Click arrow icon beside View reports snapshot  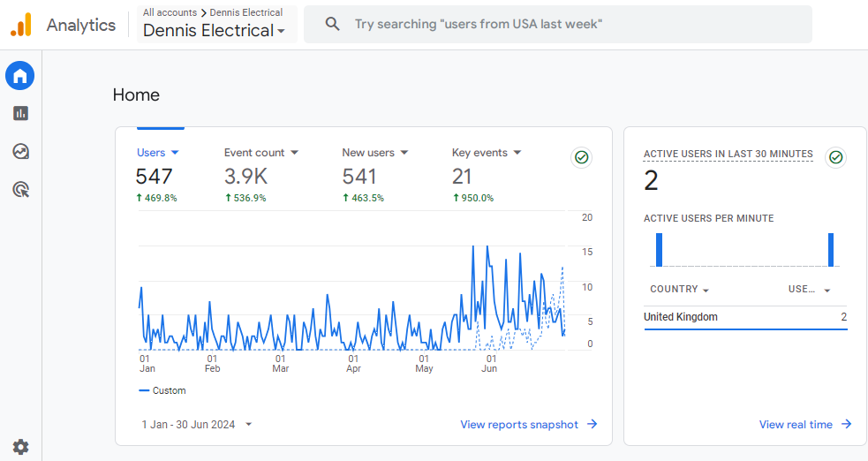pos(593,424)
